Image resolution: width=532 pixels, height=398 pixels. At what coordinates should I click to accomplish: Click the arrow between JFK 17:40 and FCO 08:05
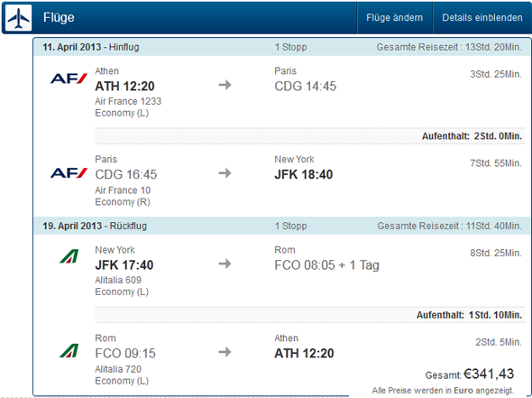225,264
